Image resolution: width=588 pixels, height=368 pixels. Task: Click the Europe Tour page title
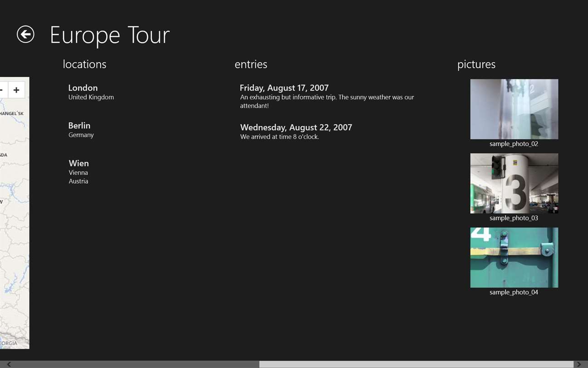(110, 35)
